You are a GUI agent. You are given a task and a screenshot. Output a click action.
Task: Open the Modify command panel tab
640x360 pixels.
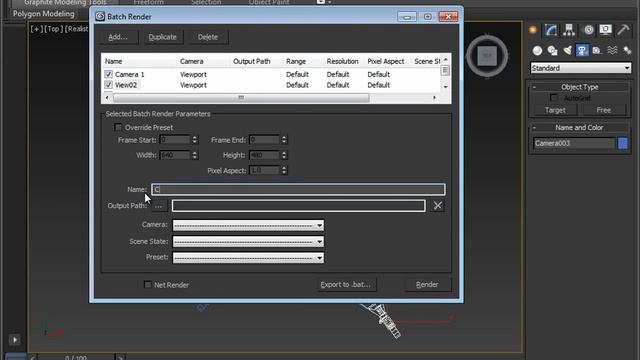551,30
